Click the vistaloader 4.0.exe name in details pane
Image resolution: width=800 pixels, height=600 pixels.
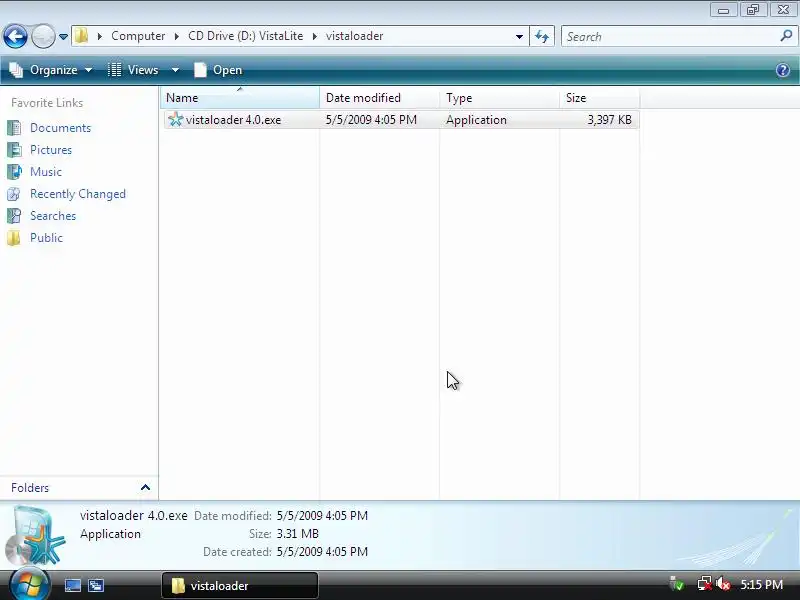[134, 516]
